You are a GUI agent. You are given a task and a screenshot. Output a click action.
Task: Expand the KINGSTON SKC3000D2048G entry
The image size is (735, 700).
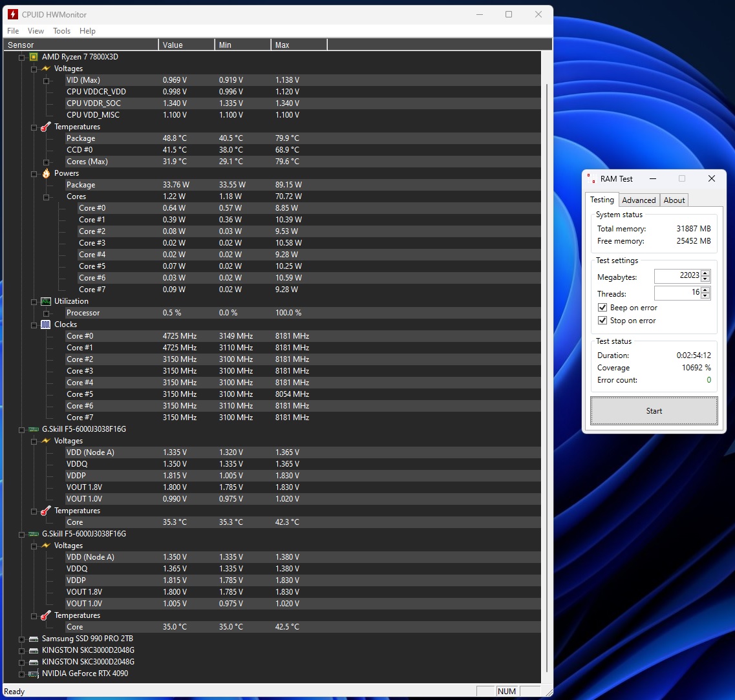22,650
